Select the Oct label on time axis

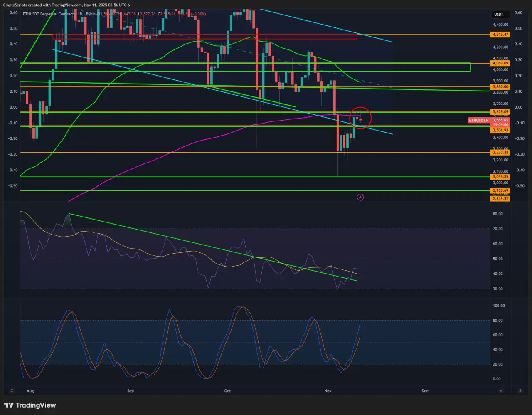pyautogui.click(x=227, y=391)
